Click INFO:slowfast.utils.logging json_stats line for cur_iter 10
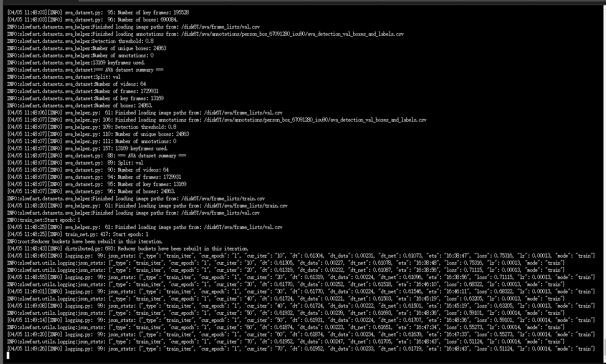Image resolution: width=606 pixels, height=364 pixels. pyautogui.click(x=286, y=263)
